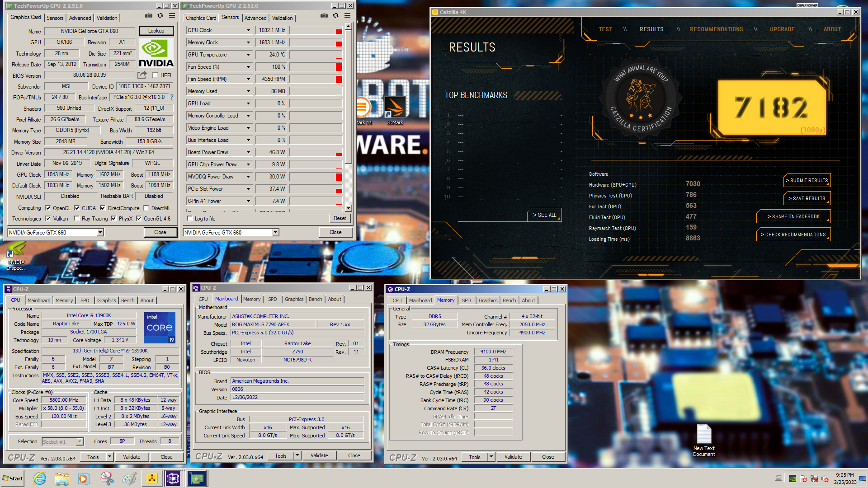This screenshot has width=868, height=488.
Task: Toggle the OpenCL checkbox
Action: tap(48, 208)
